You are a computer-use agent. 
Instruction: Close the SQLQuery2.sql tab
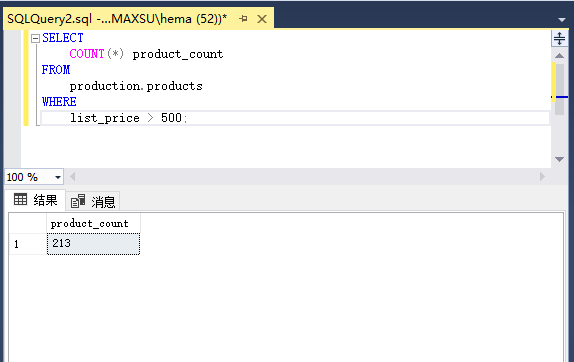(x=262, y=19)
